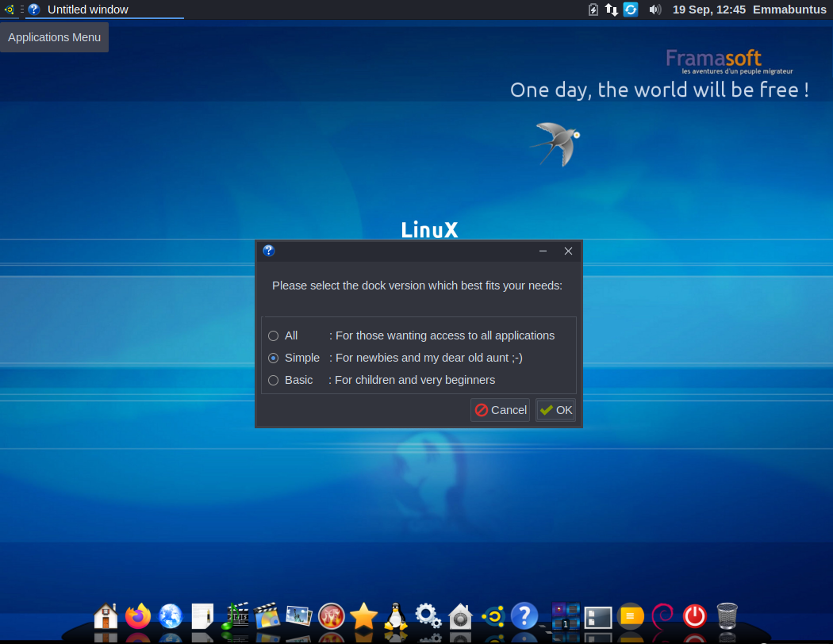The image size is (833, 644).
Task: Open the photo stack viewer dock icon
Action: (x=299, y=616)
